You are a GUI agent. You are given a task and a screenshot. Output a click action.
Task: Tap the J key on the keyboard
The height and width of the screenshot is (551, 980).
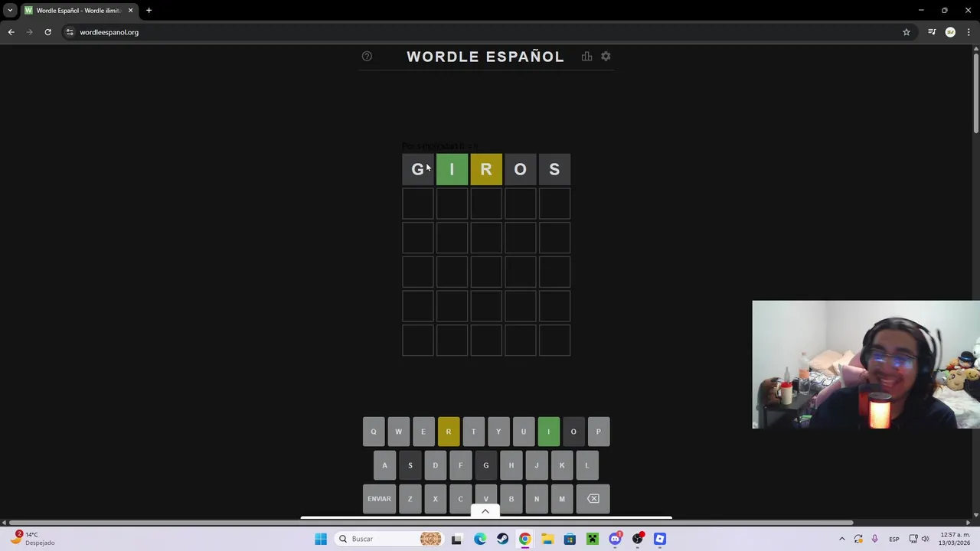click(x=536, y=465)
